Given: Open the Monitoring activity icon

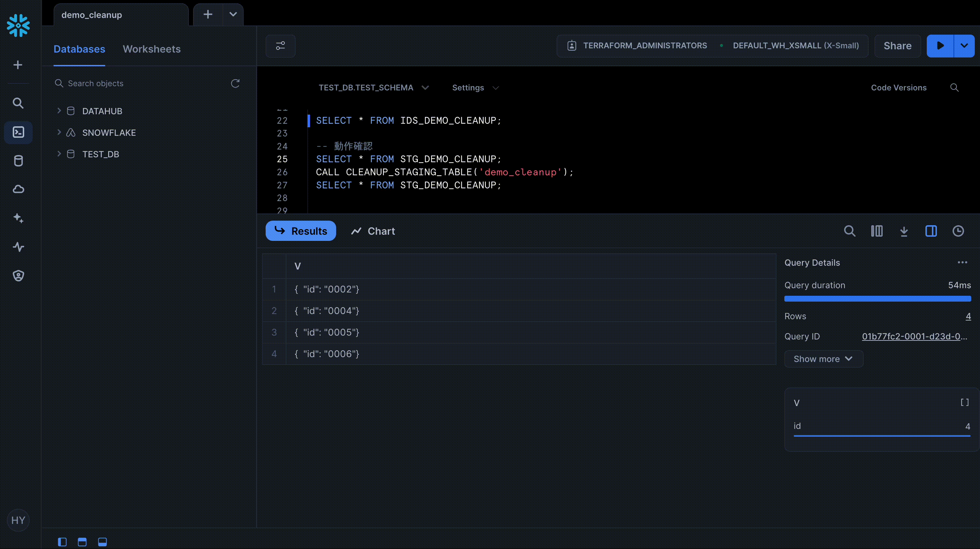Looking at the screenshot, I should point(18,247).
